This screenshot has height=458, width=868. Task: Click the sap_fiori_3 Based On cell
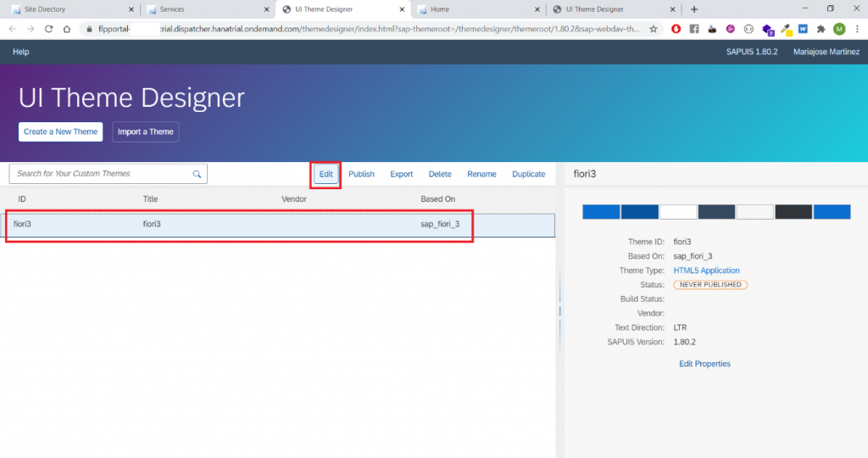tap(440, 224)
